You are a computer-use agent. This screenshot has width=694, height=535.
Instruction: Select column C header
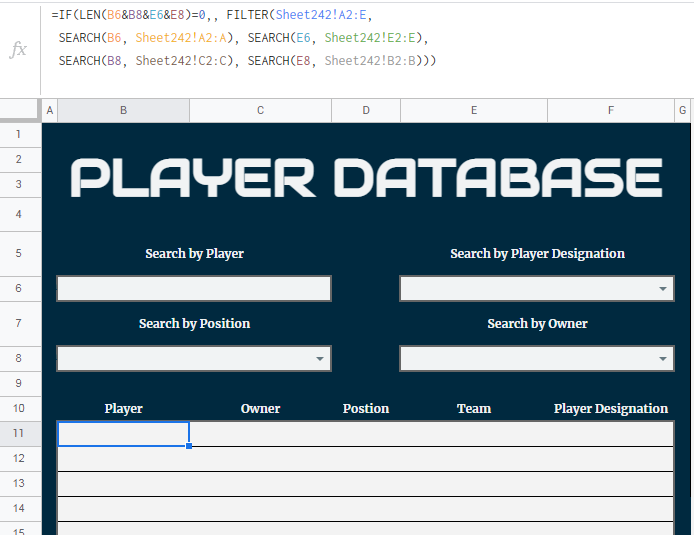click(x=260, y=110)
